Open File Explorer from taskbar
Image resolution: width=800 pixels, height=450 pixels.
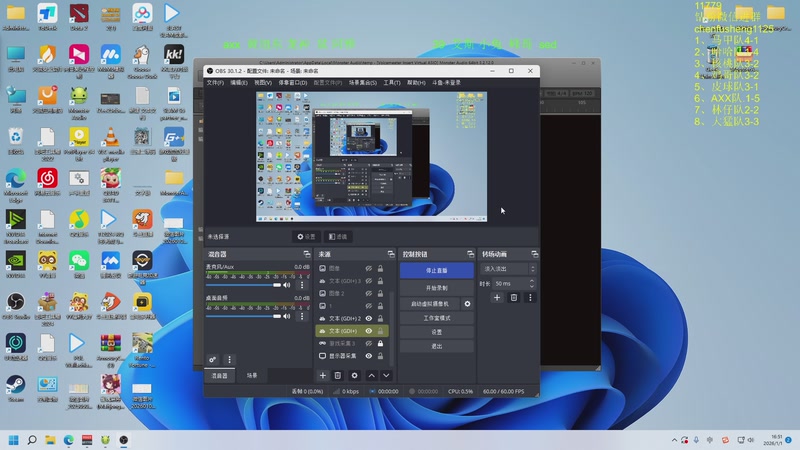click(50, 440)
